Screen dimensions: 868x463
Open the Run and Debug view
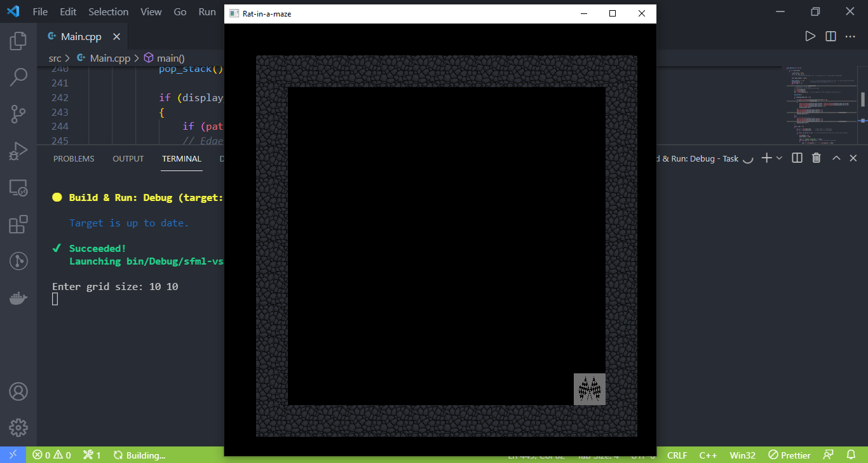point(18,151)
